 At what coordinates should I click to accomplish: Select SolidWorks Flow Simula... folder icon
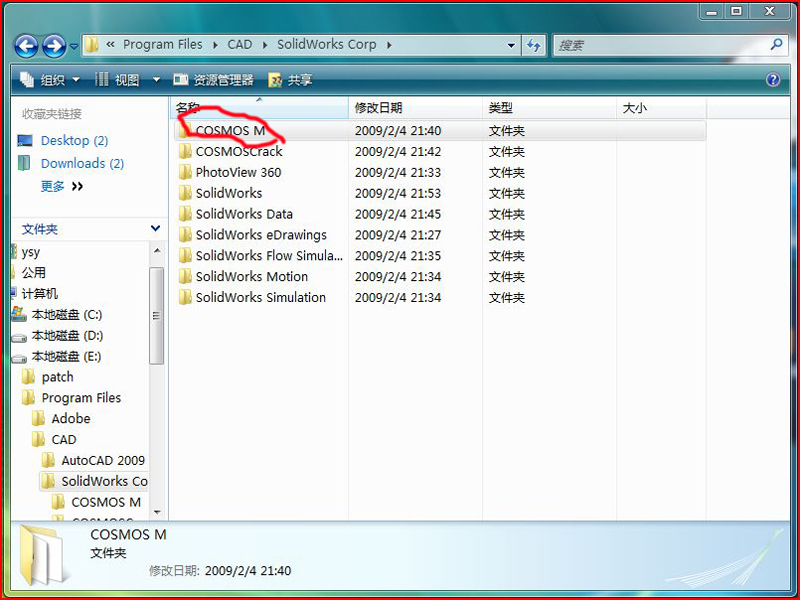coord(185,256)
